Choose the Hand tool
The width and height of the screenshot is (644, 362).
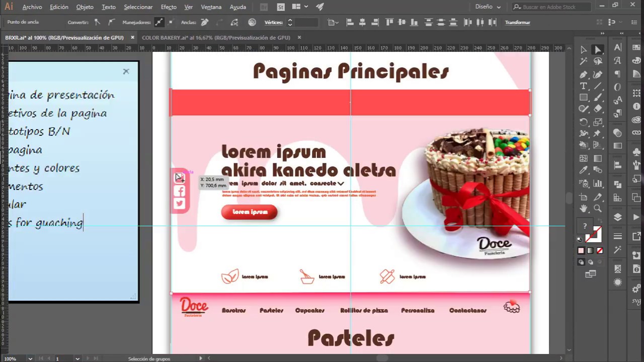[x=584, y=208]
